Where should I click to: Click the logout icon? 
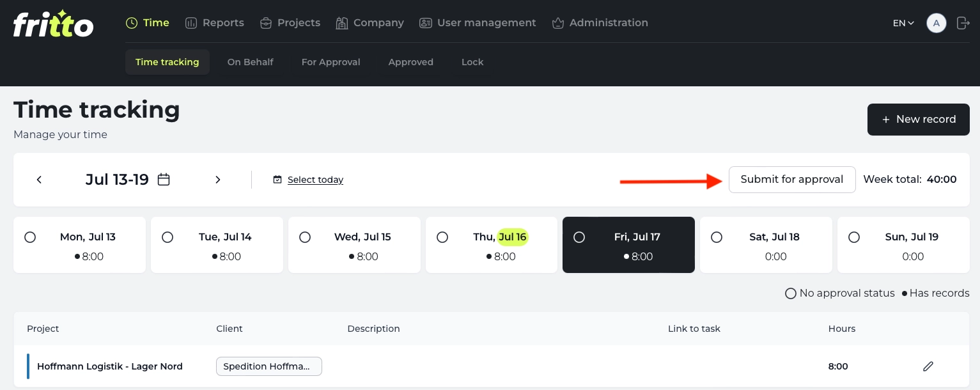click(x=963, y=23)
